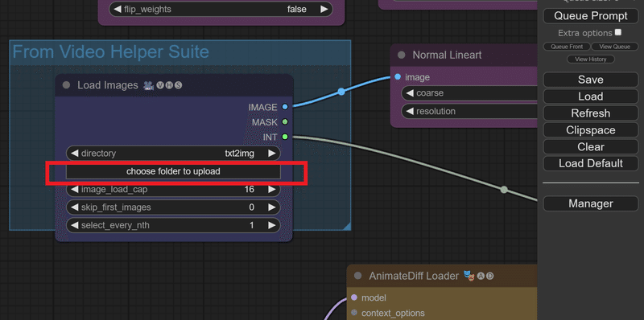
Task: Select next directory with right arrow
Action: coord(272,154)
